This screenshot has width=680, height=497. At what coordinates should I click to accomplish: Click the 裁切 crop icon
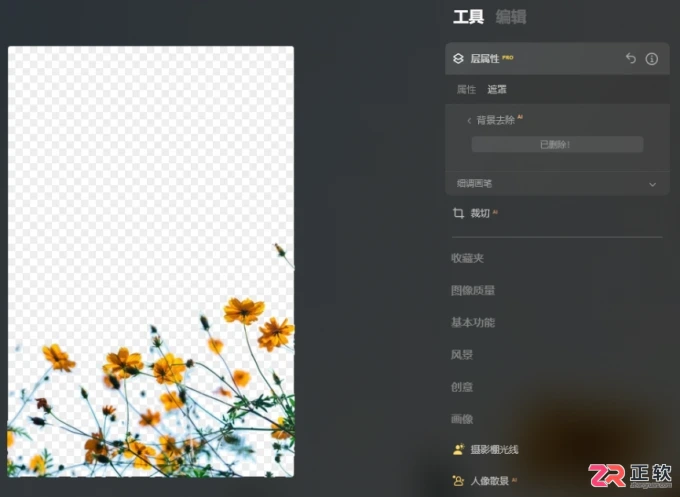[458, 213]
